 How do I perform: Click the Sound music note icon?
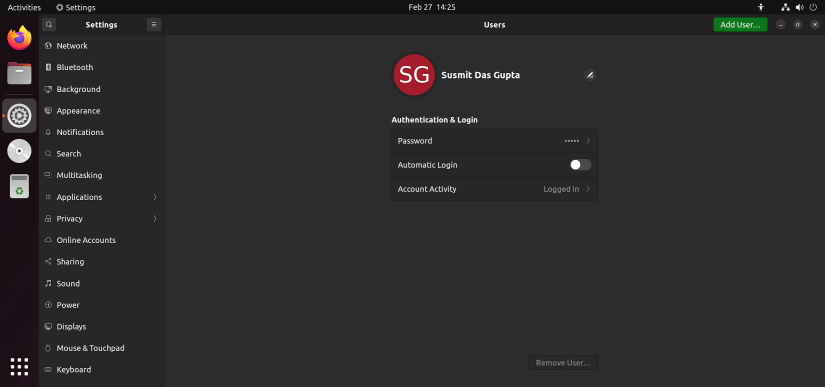point(48,283)
